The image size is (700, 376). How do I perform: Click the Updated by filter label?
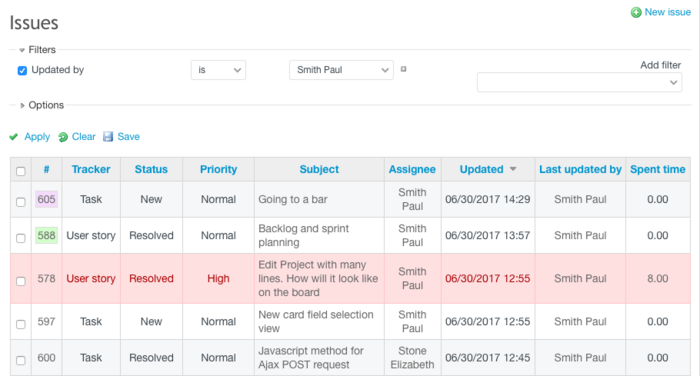[58, 70]
